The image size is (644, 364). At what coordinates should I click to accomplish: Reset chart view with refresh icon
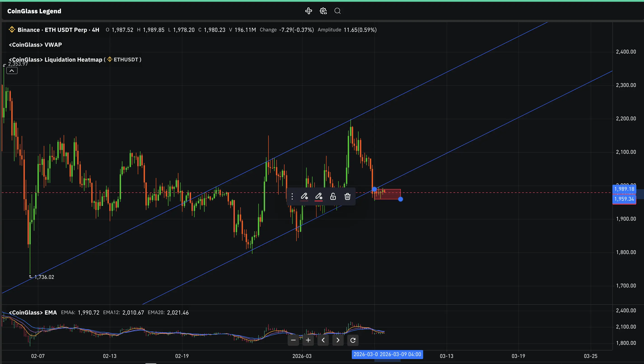[x=353, y=340]
